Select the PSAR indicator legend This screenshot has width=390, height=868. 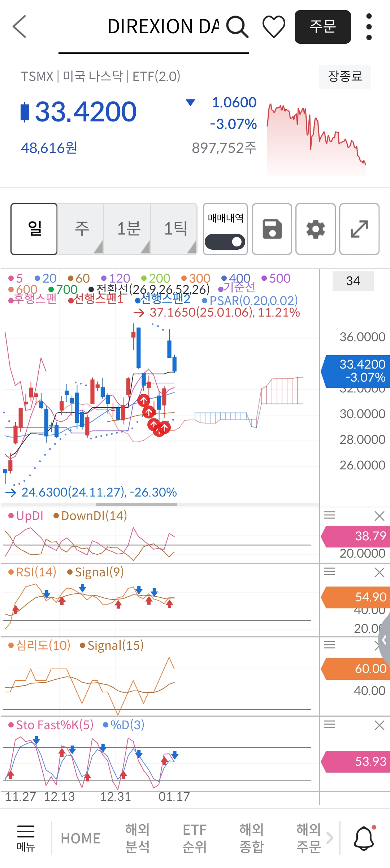pyautogui.click(x=250, y=301)
